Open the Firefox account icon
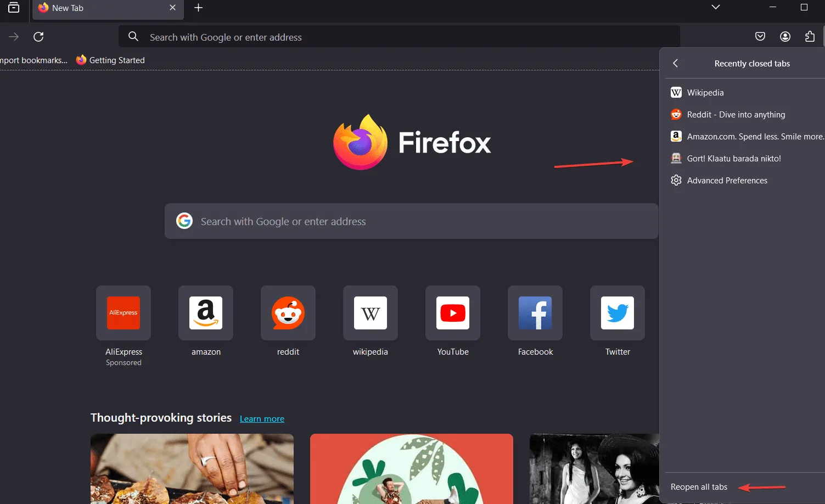Image resolution: width=825 pixels, height=504 pixels. point(785,37)
